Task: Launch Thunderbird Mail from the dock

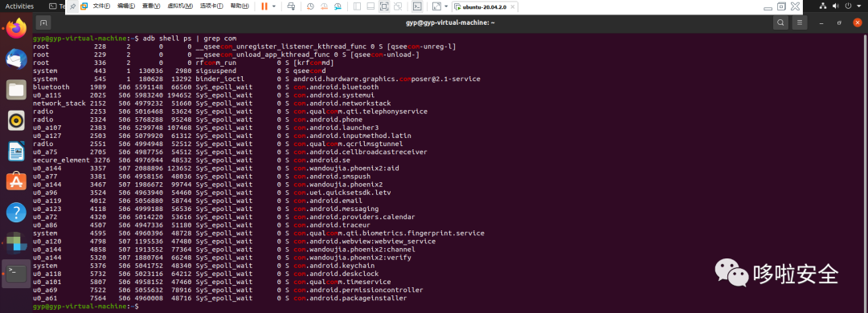Action: [17, 59]
